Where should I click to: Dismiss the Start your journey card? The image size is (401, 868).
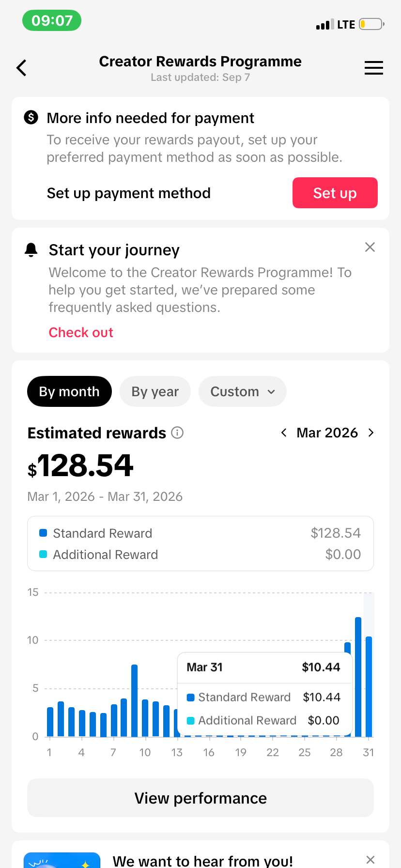click(370, 247)
